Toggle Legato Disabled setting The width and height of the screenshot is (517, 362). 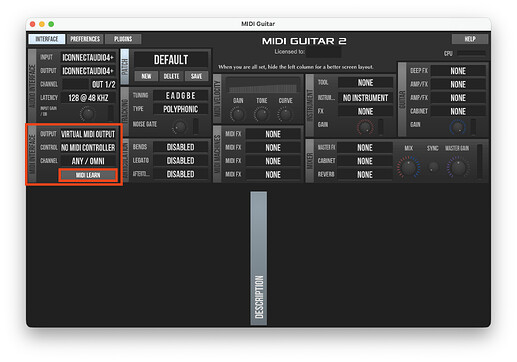point(180,161)
